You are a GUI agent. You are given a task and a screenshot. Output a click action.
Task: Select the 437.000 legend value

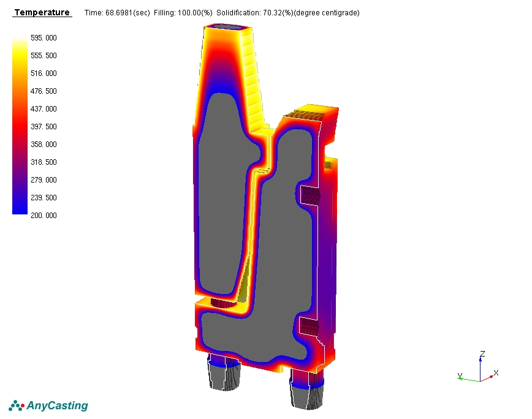point(44,109)
